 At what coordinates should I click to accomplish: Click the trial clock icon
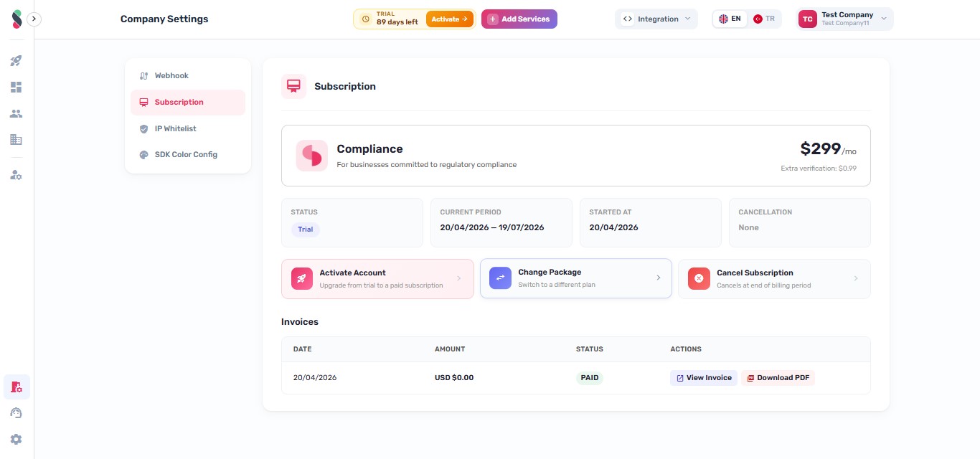coord(365,19)
